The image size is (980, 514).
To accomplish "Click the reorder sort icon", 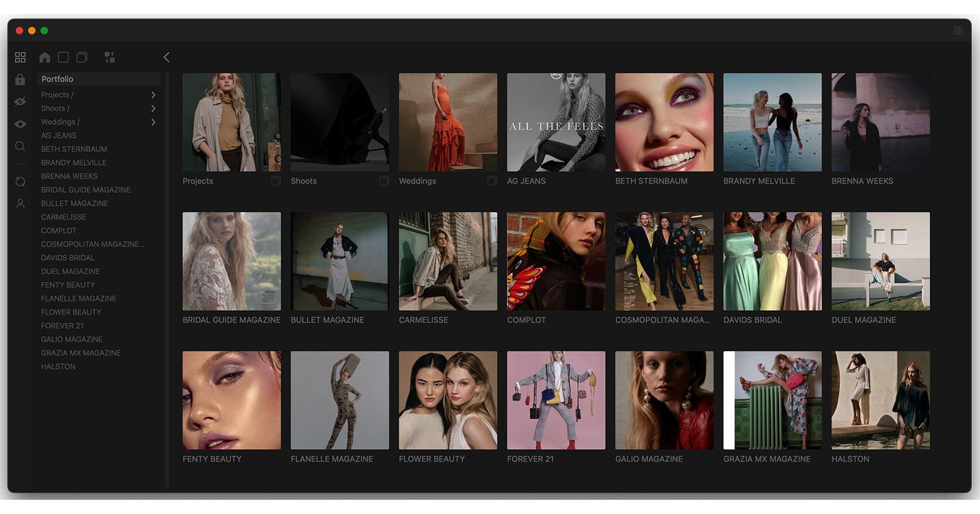I will coord(110,57).
